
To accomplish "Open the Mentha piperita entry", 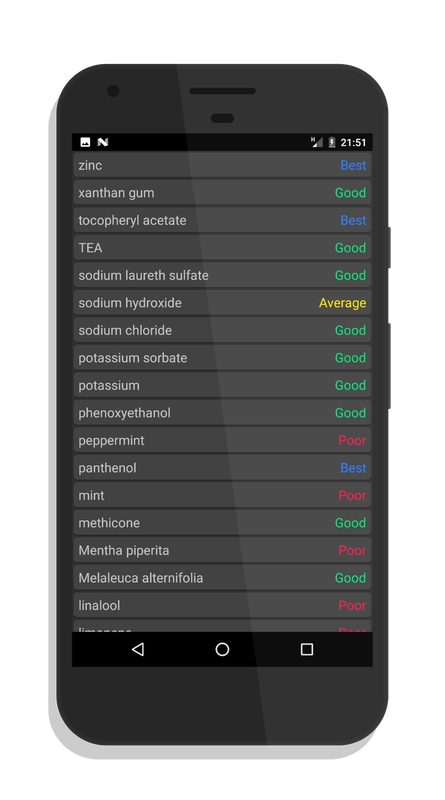I will pyautogui.click(x=222, y=551).
